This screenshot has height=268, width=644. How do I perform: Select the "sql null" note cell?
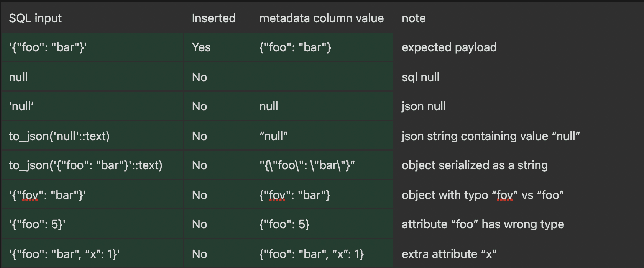pyautogui.click(x=421, y=77)
